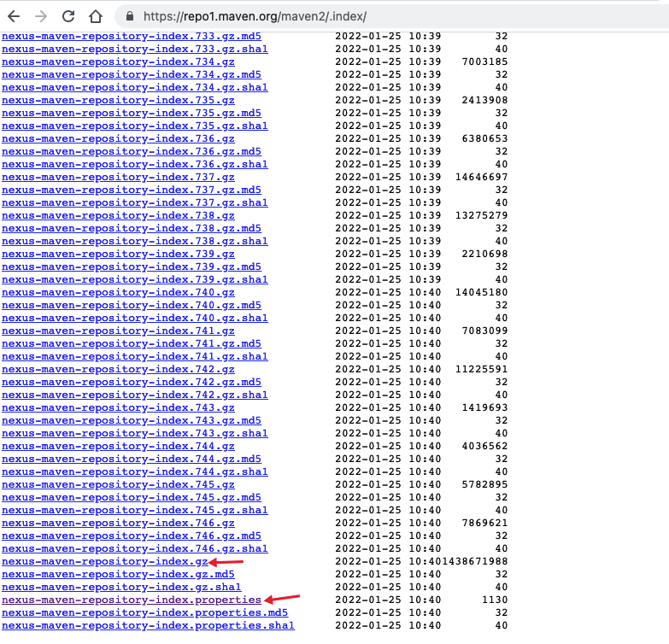This screenshot has width=669, height=644.
Task: Open nexus-maven-repository-index.736.gz.sha1
Action: pyautogui.click(x=135, y=164)
